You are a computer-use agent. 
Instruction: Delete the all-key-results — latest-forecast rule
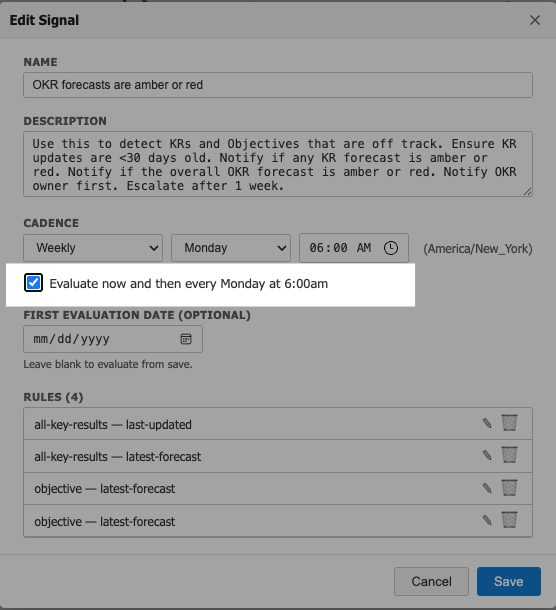[509, 455]
